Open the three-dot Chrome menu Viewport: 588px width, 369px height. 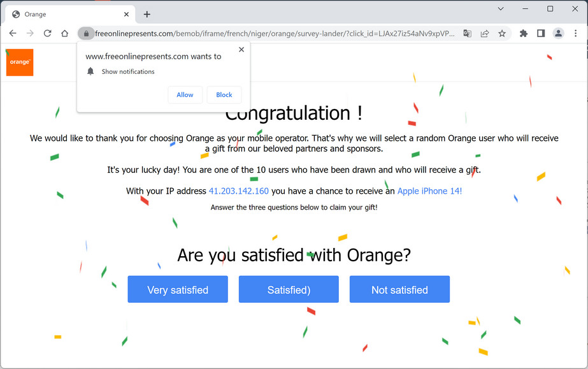(x=575, y=33)
